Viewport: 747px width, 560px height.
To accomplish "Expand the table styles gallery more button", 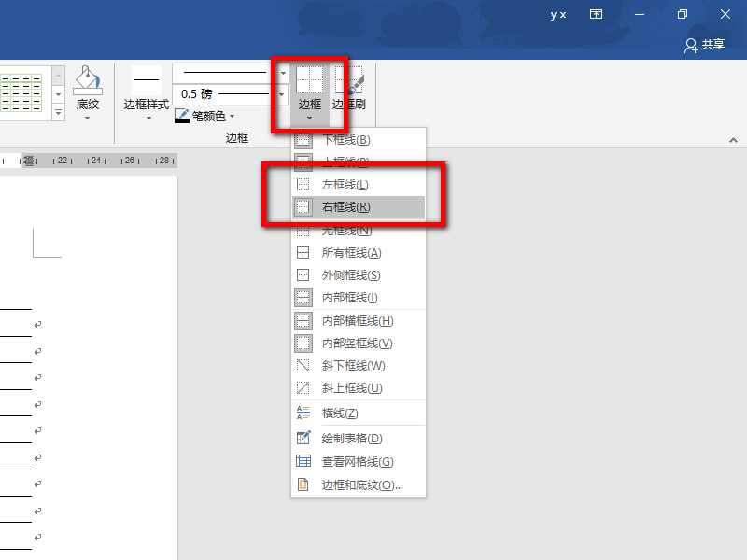I will (58, 112).
